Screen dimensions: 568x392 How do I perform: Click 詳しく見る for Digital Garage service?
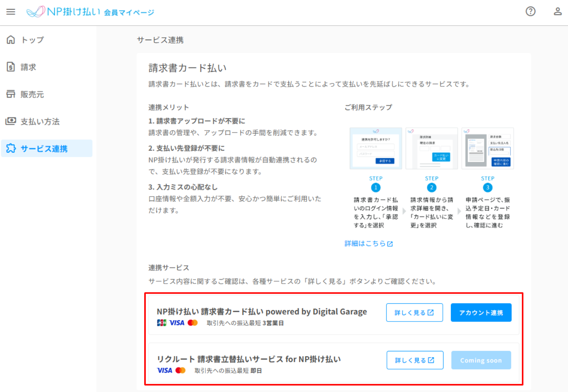(x=414, y=313)
